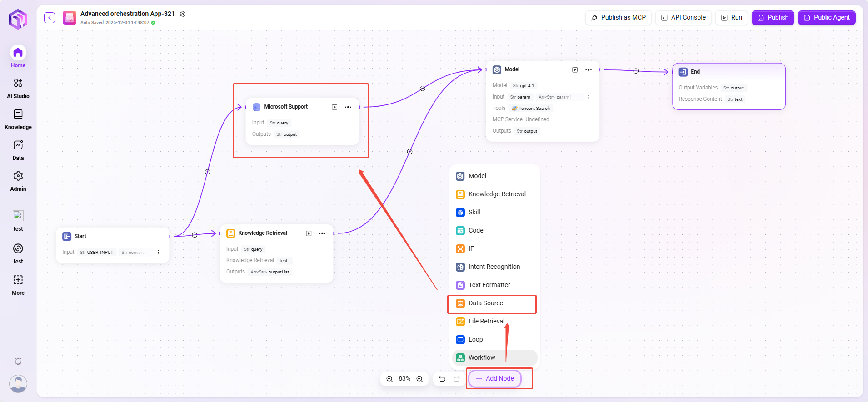Select Data Source from node list
The image size is (868, 402).
485,303
